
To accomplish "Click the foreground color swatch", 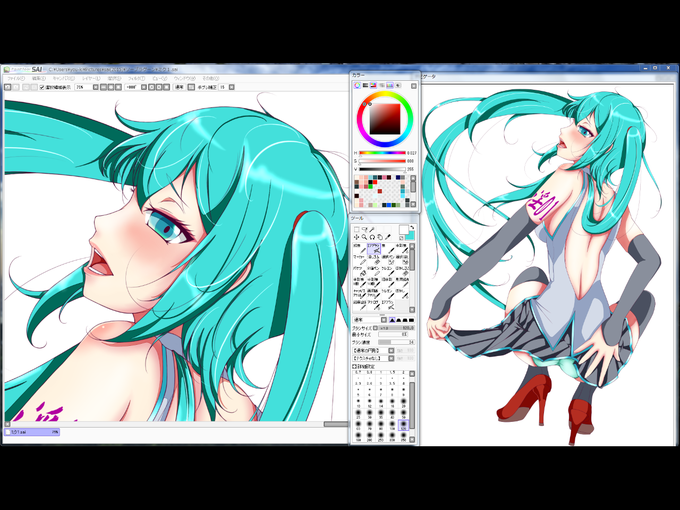I will [404, 230].
